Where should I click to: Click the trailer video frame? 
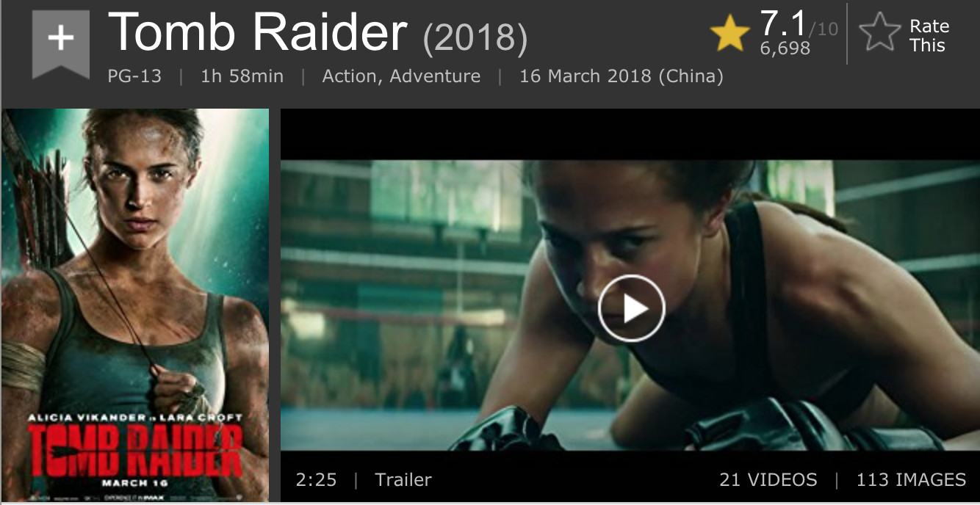coord(630,305)
